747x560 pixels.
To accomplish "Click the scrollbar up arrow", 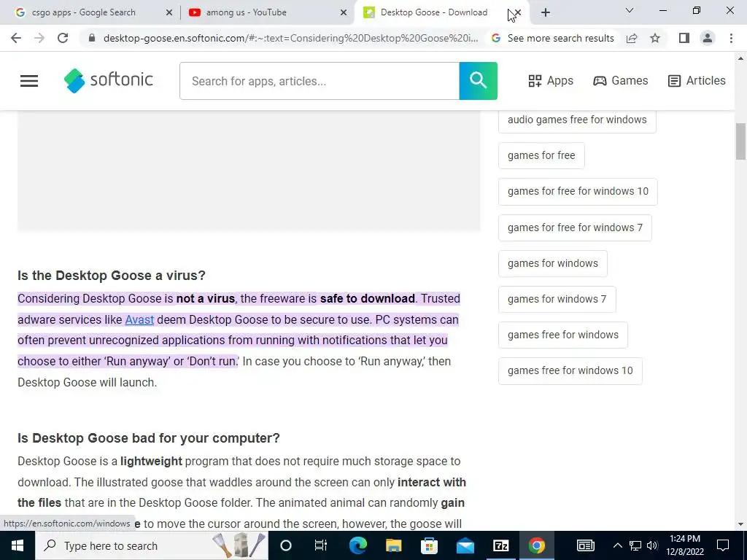I will (740, 58).
